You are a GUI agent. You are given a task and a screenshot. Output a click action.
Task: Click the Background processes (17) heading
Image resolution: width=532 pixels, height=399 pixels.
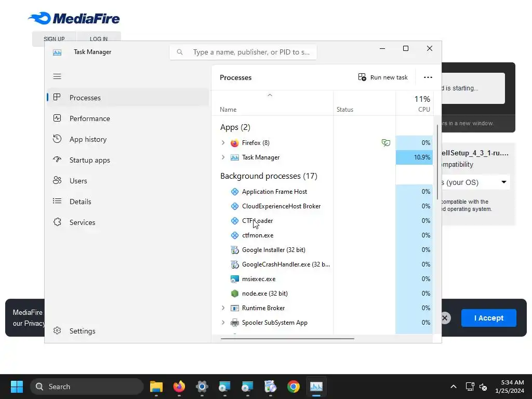tap(269, 176)
